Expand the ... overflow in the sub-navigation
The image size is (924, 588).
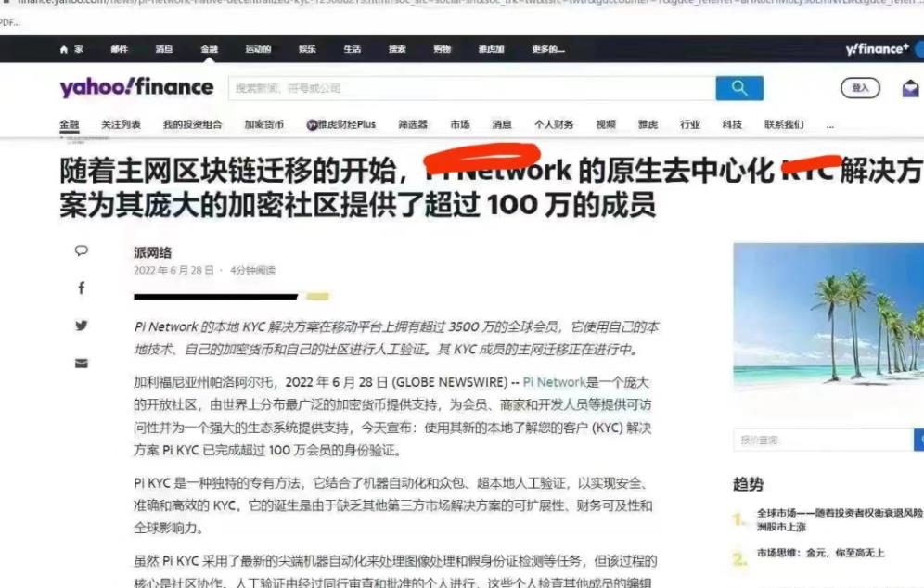[830, 125]
